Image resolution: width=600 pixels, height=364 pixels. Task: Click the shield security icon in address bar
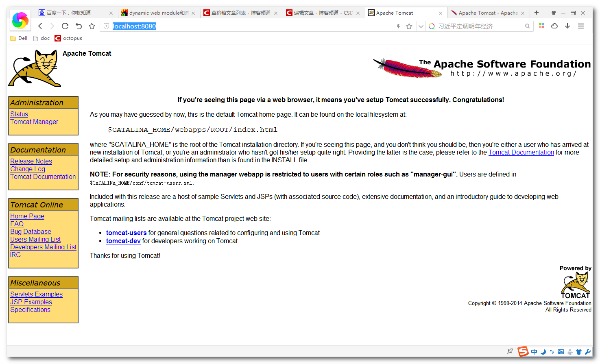tap(106, 26)
